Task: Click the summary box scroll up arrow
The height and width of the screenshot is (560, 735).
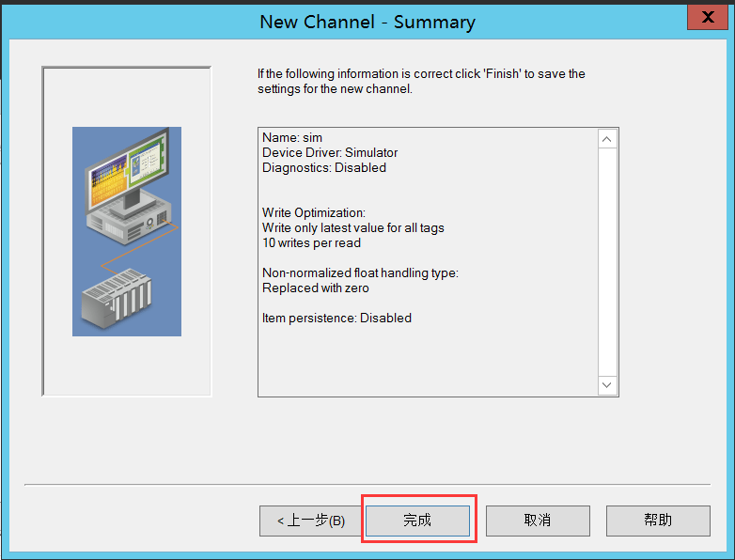Action: (607, 139)
